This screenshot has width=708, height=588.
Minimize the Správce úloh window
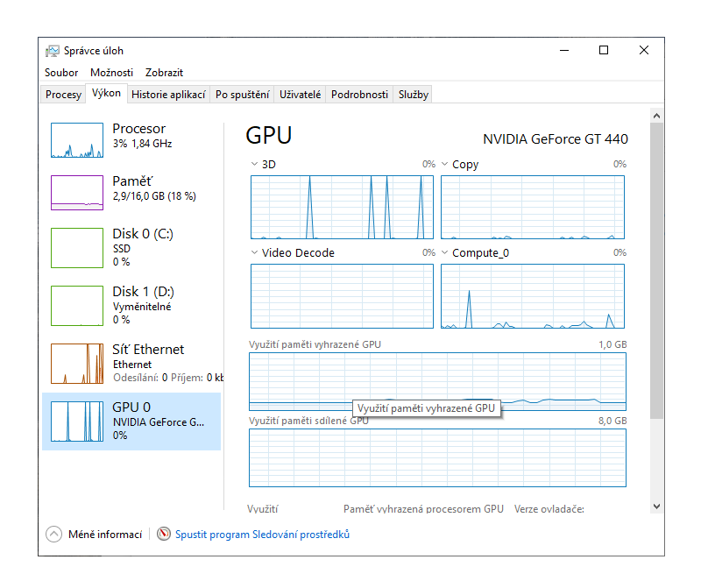tap(564, 50)
